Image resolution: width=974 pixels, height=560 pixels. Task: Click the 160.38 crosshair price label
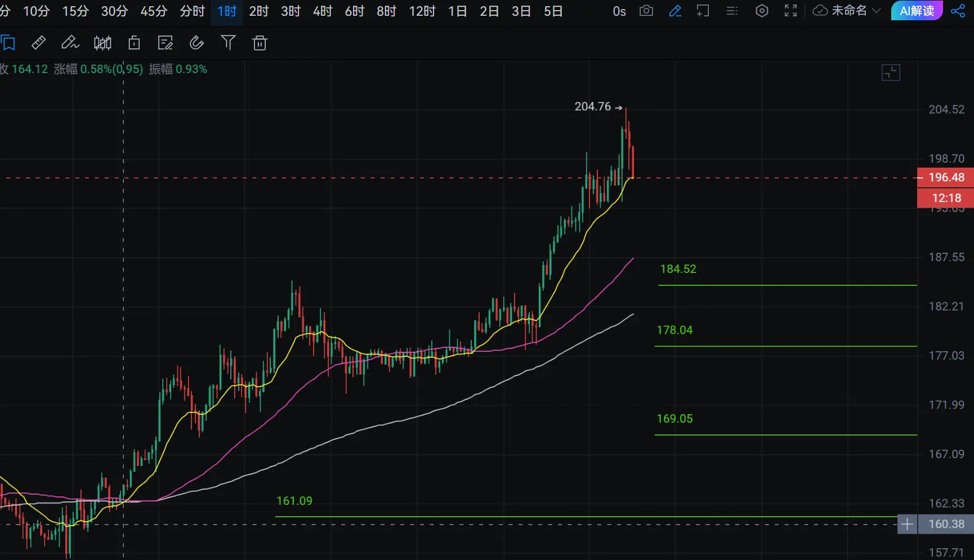coord(946,525)
